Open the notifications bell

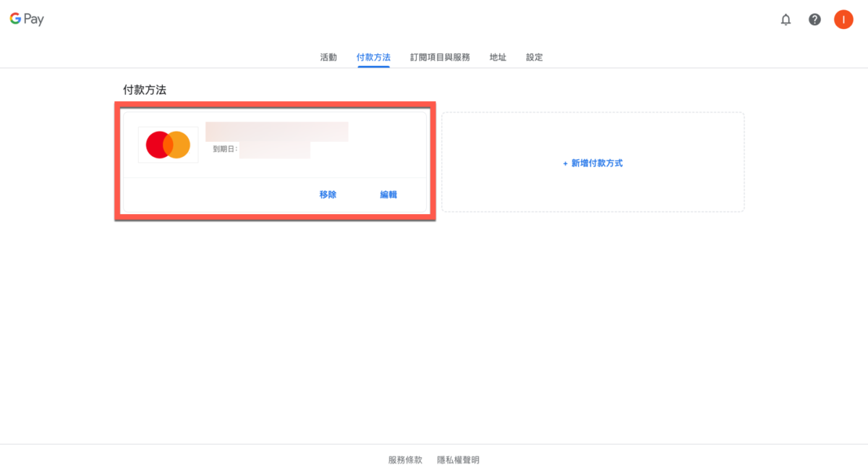(786, 20)
